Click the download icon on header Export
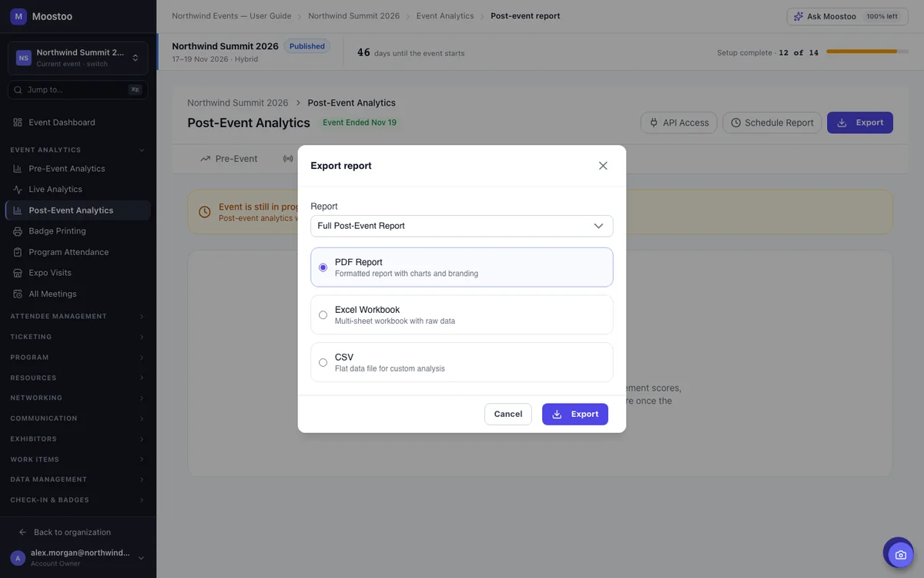Image resolution: width=924 pixels, height=578 pixels. pos(842,123)
